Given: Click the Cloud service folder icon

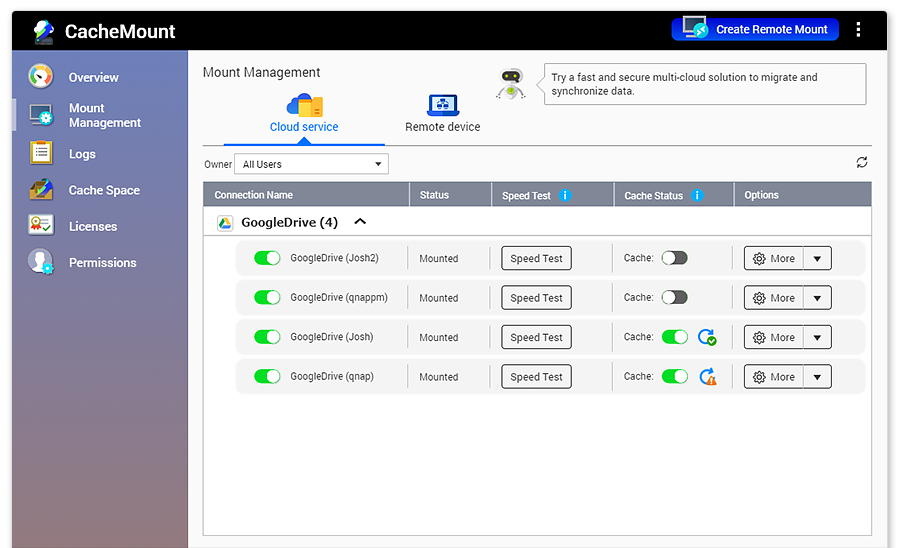Looking at the screenshot, I should [304, 106].
